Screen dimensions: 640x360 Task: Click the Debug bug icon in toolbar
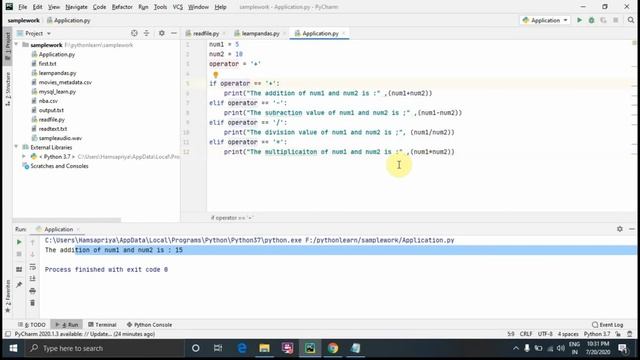(x=591, y=20)
